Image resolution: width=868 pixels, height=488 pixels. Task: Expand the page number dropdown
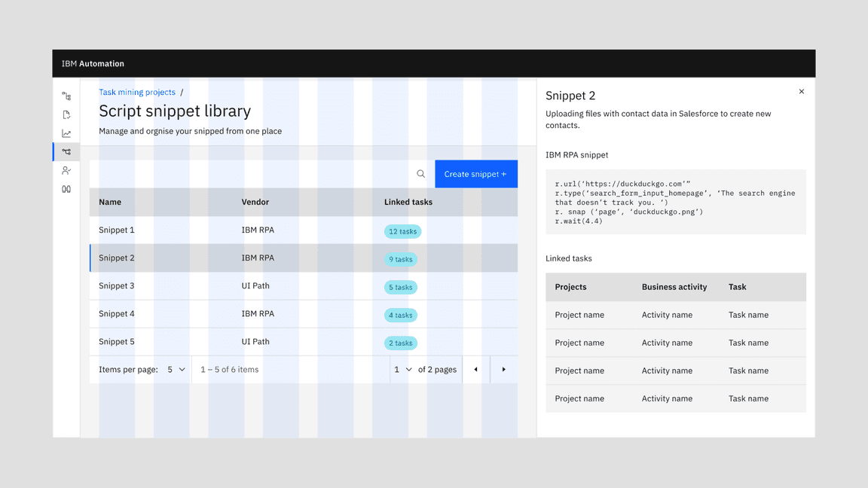(403, 370)
